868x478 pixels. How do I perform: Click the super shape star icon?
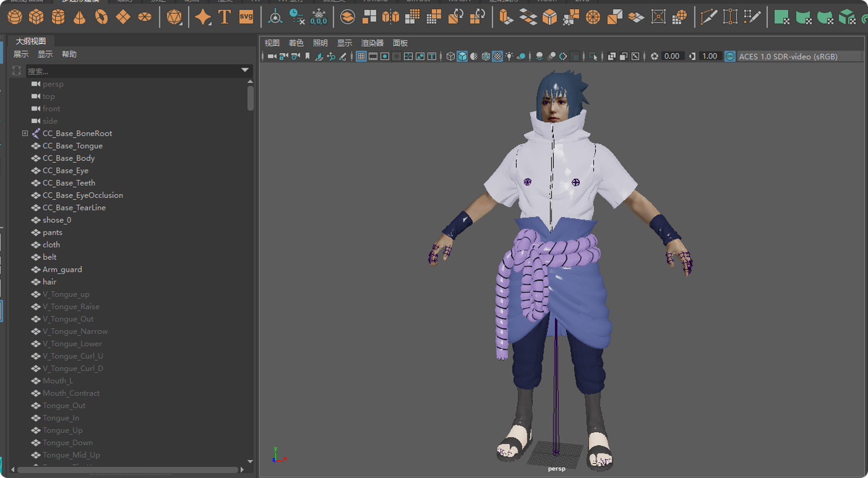[x=203, y=17]
